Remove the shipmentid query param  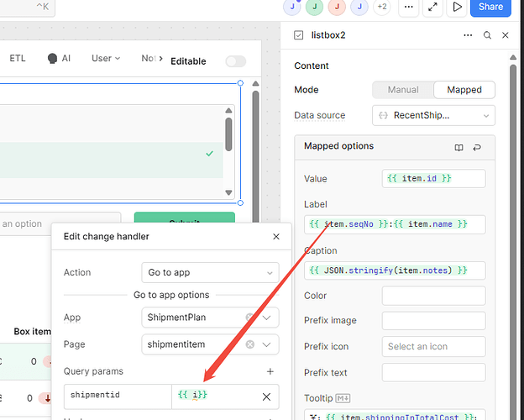[266, 397]
